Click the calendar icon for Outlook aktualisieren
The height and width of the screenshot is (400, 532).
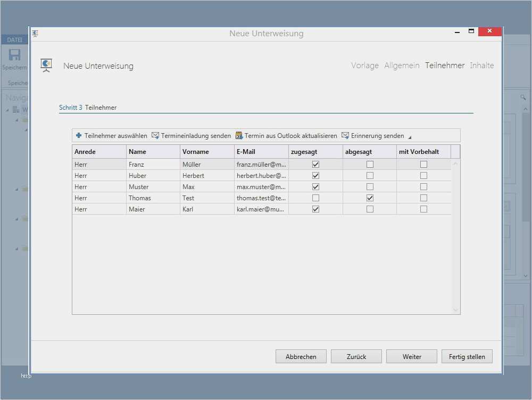[239, 136]
